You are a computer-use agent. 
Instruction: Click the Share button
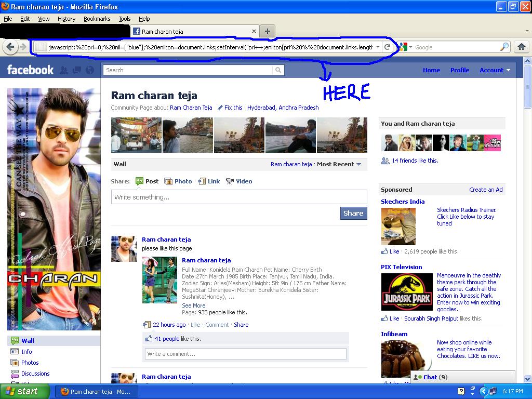[x=353, y=213]
